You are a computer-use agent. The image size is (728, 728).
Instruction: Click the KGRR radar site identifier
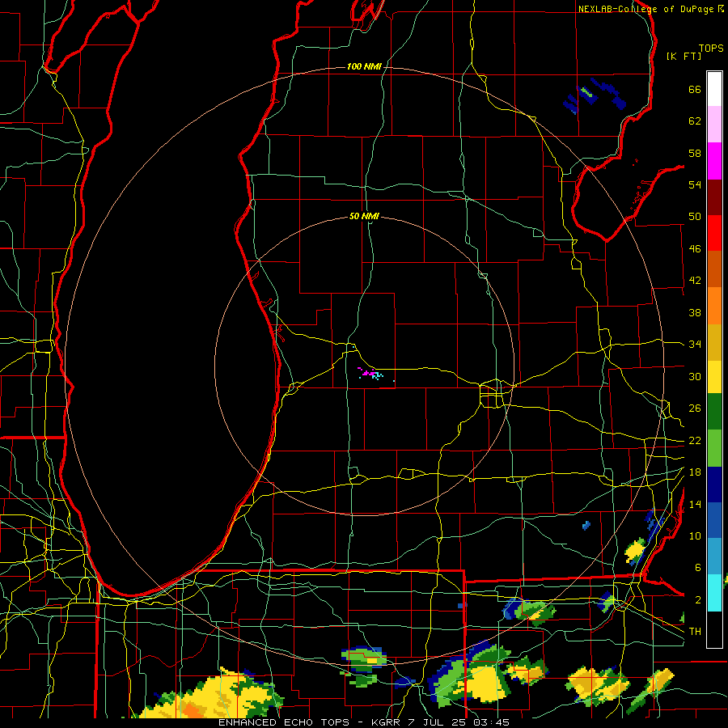tap(387, 722)
